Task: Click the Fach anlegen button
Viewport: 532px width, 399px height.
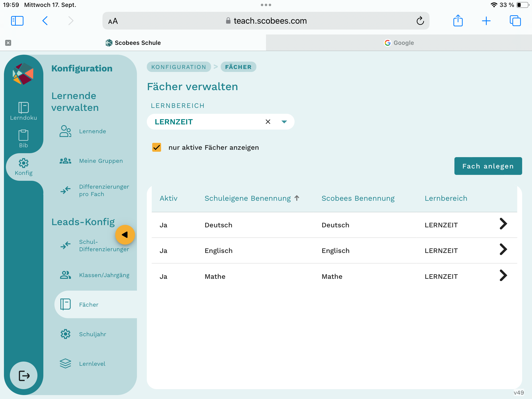Action: pos(488,166)
